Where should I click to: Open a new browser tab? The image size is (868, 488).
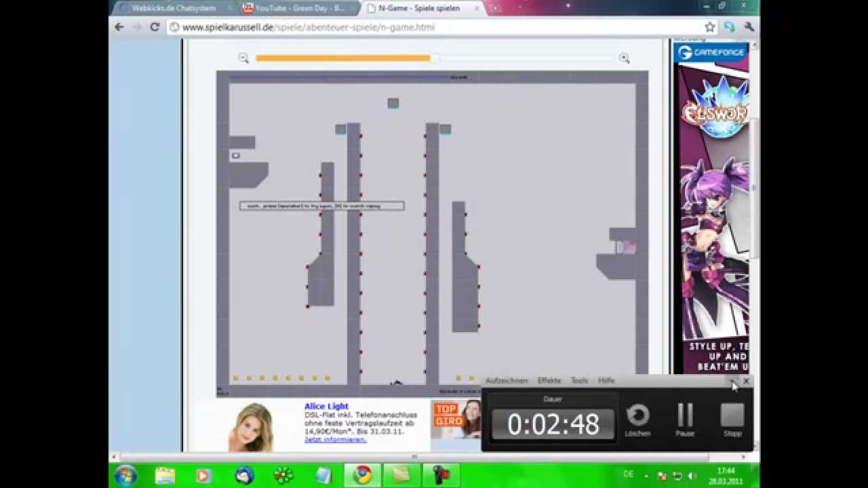[x=496, y=8]
